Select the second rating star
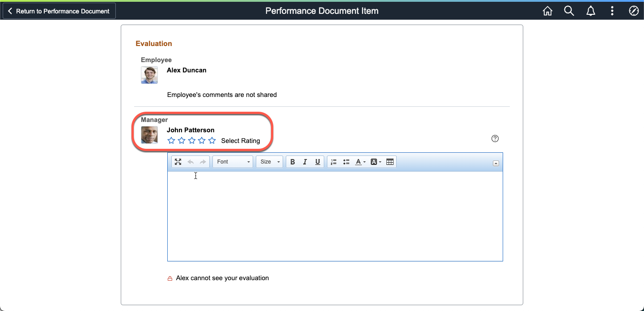This screenshot has width=644, height=311. pos(182,140)
